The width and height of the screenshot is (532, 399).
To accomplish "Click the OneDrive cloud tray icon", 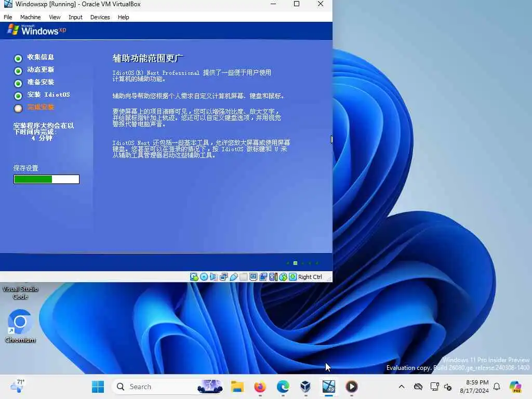I will [418, 387].
